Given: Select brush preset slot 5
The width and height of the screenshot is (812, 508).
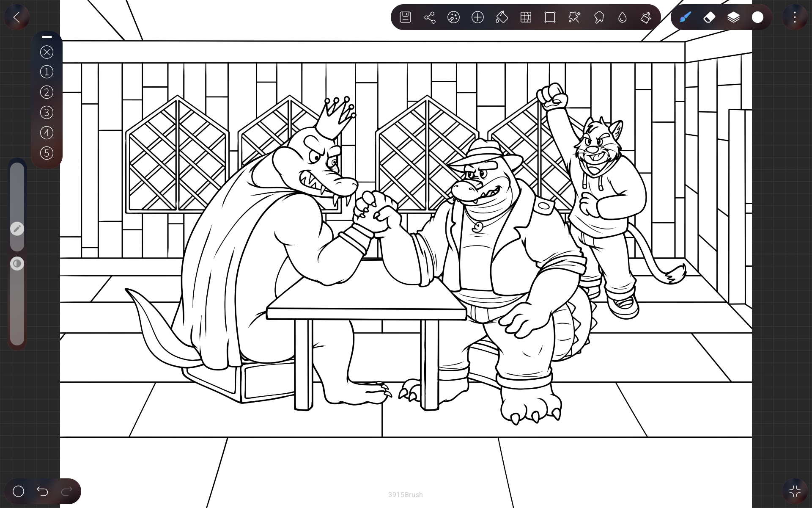Looking at the screenshot, I should (47, 153).
